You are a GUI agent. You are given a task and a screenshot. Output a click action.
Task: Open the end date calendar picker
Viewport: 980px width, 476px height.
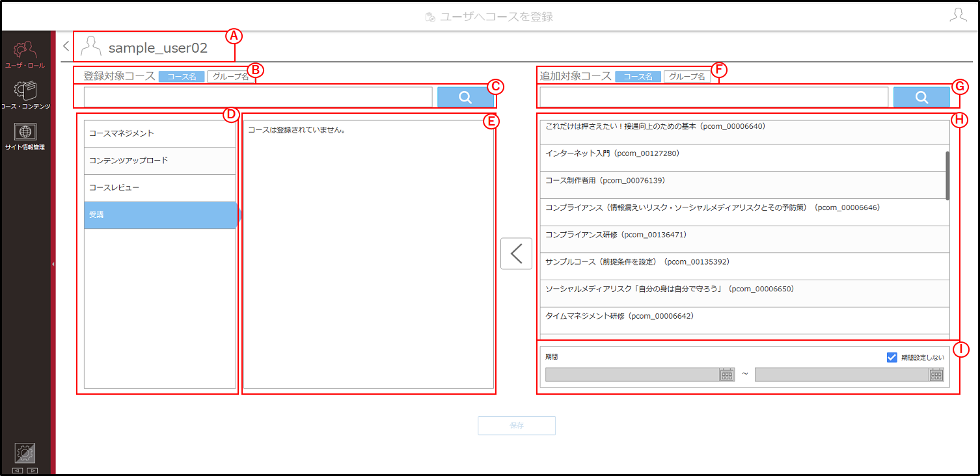[x=936, y=375]
